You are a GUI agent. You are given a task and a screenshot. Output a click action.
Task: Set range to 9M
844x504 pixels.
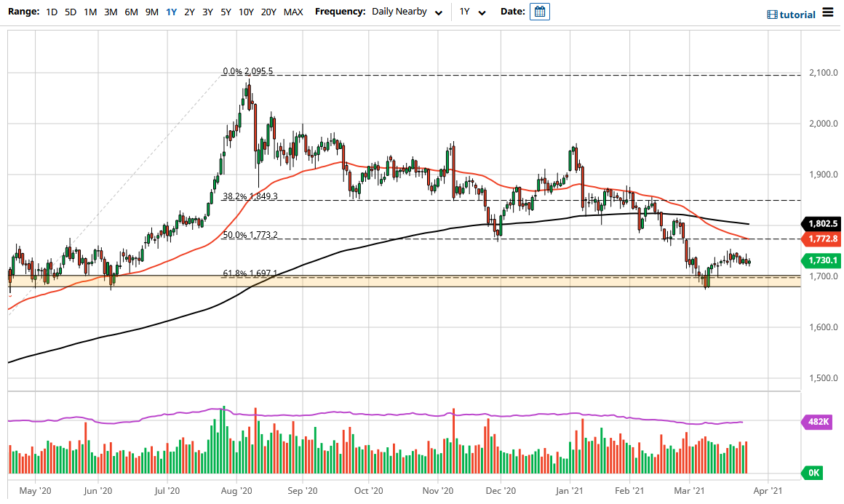[152, 12]
